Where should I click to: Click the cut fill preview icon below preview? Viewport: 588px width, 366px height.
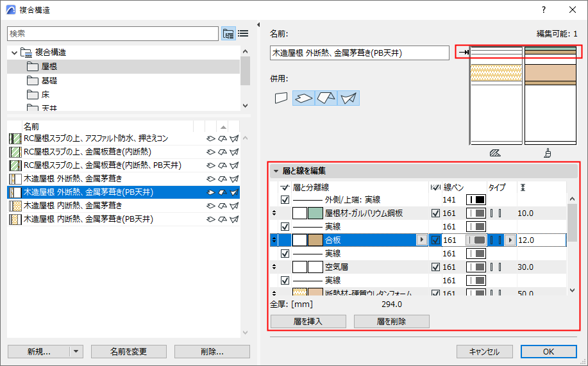[x=495, y=153]
